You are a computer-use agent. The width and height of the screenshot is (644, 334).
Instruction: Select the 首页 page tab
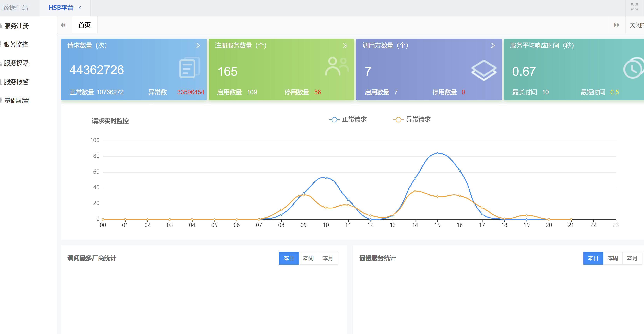pos(84,25)
